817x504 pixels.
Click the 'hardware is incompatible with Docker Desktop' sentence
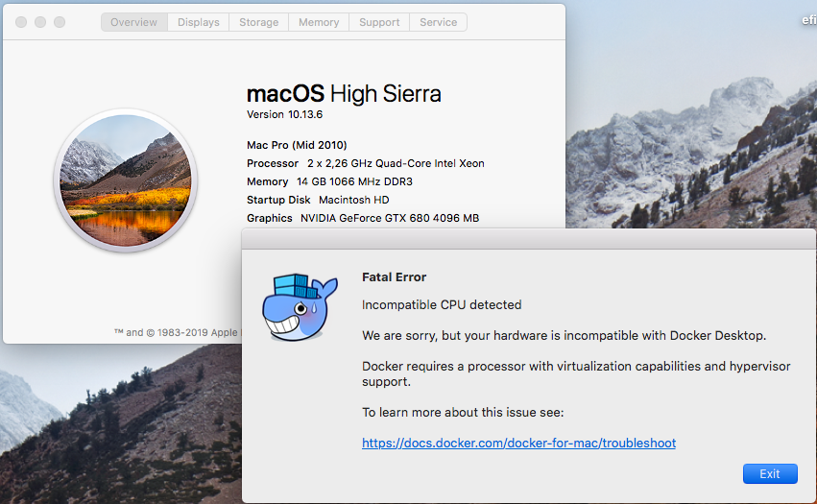[565, 336]
